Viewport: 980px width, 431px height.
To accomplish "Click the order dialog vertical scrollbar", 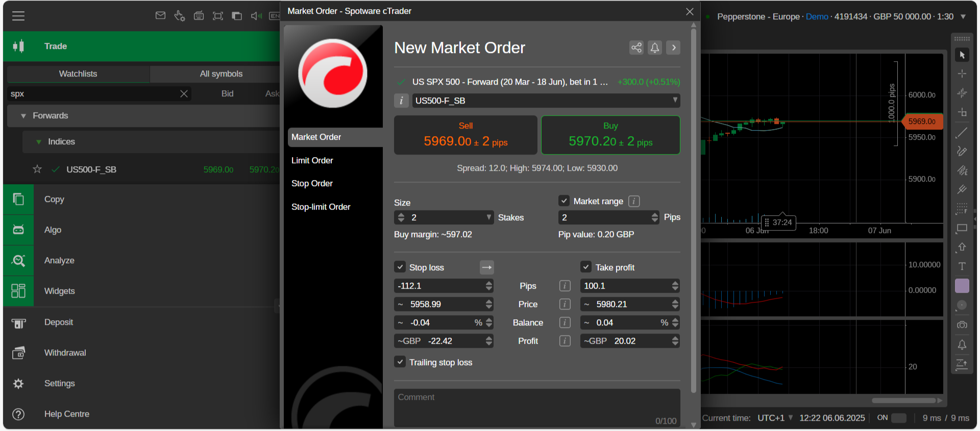I will 694,211.
